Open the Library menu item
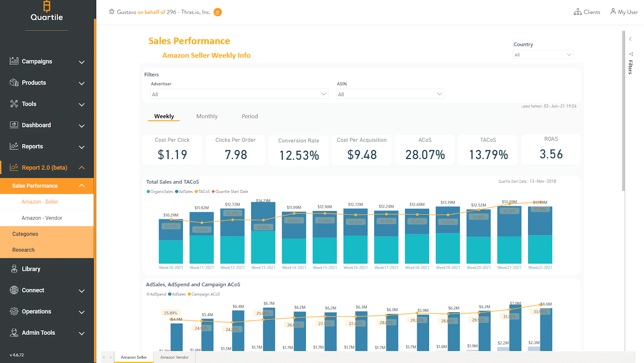Screen dimensions: 644x363 [31, 269]
